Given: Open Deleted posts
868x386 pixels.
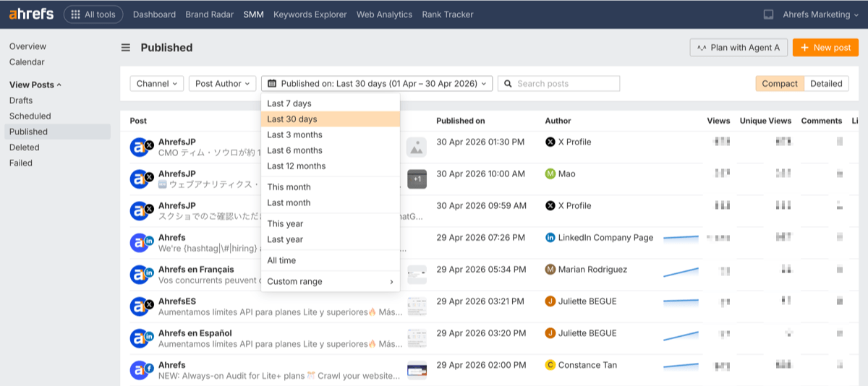Looking at the screenshot, I should pos(25,147).
